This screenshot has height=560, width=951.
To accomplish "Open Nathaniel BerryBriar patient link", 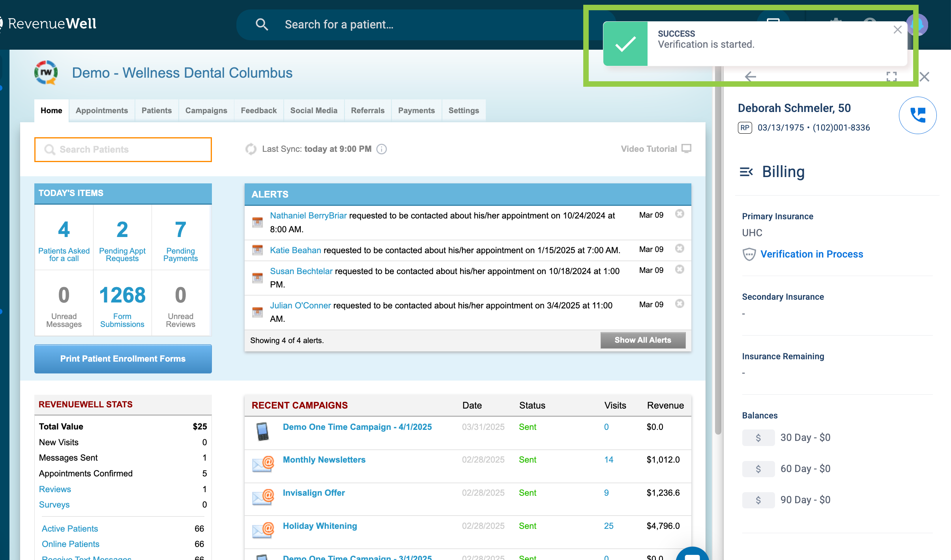I will tap(308, 216).
